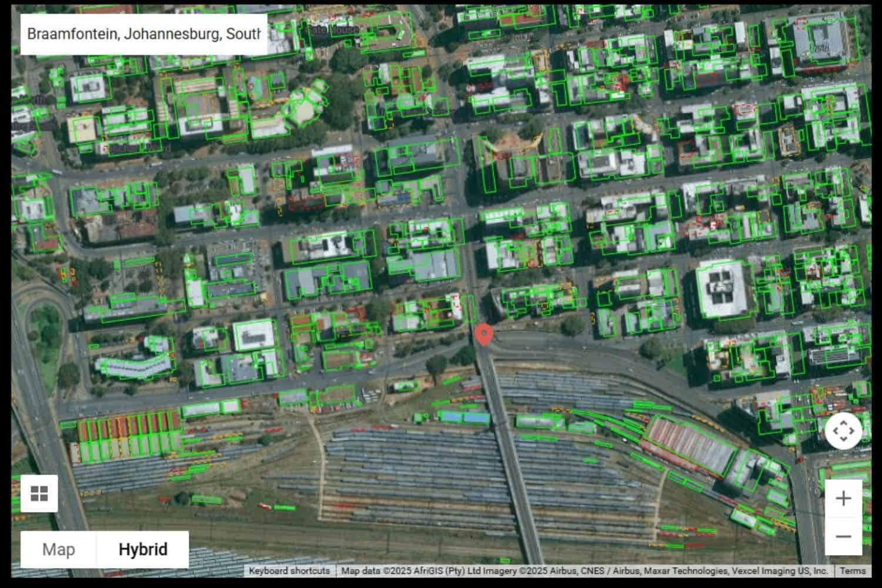882x588 pixels.
Task: Click the map data attribution text
Action: [584, 571]
